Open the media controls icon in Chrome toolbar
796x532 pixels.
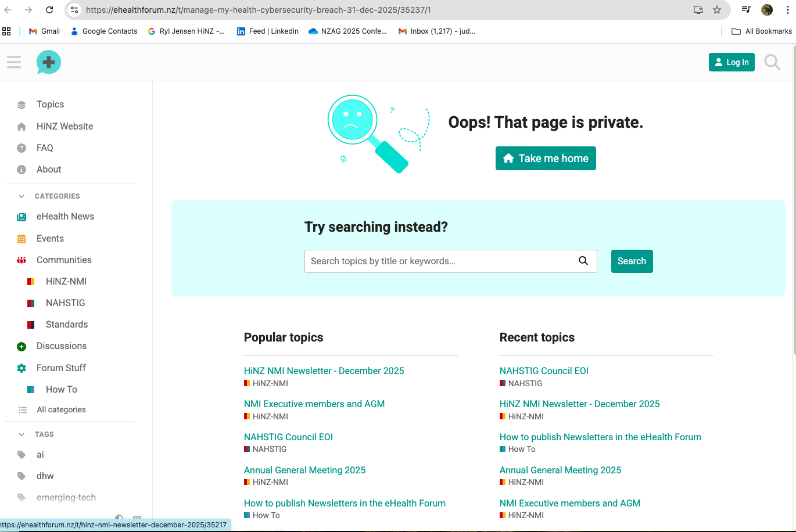746,10
